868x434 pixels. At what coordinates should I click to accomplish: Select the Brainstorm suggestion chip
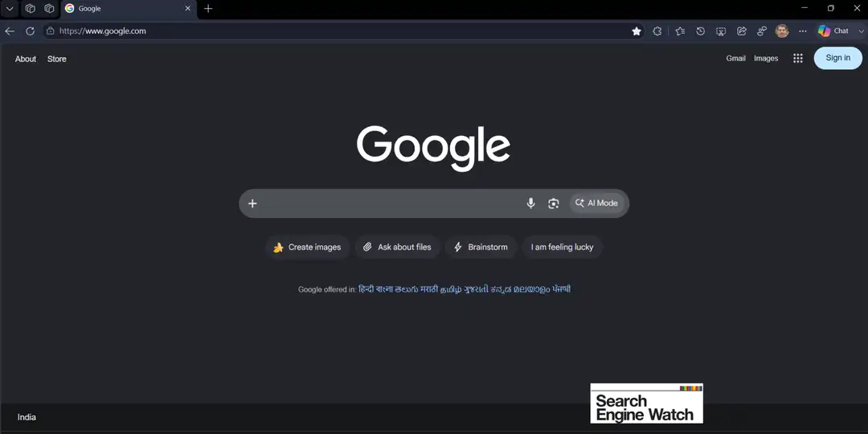(481, 248)
